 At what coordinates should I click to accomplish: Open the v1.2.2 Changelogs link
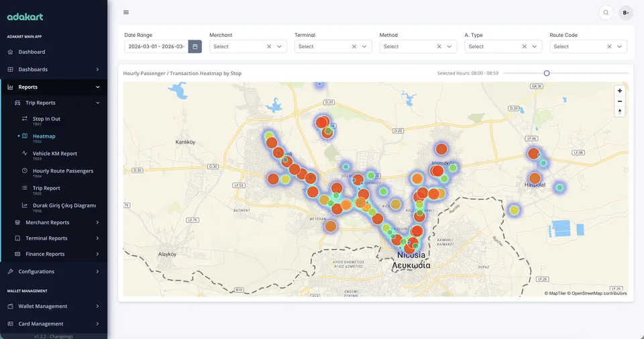pyautogui.click(x=54, y=336)
